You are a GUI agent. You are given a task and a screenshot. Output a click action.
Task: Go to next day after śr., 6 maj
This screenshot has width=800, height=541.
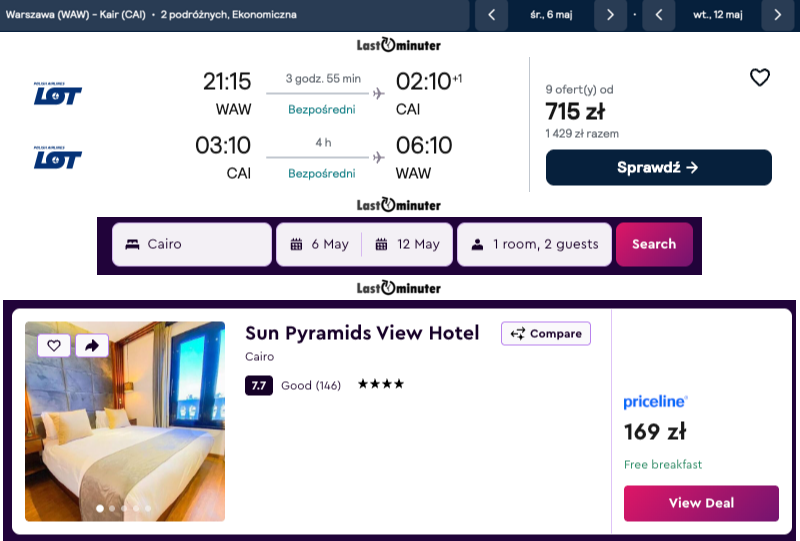[x=610, y=15]
